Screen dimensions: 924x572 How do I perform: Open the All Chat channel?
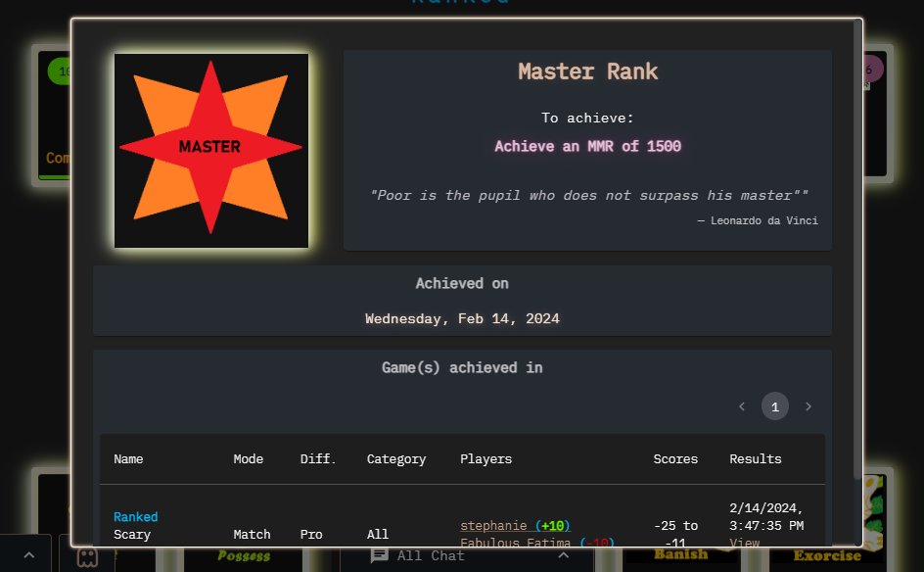(x=431, y=555)
